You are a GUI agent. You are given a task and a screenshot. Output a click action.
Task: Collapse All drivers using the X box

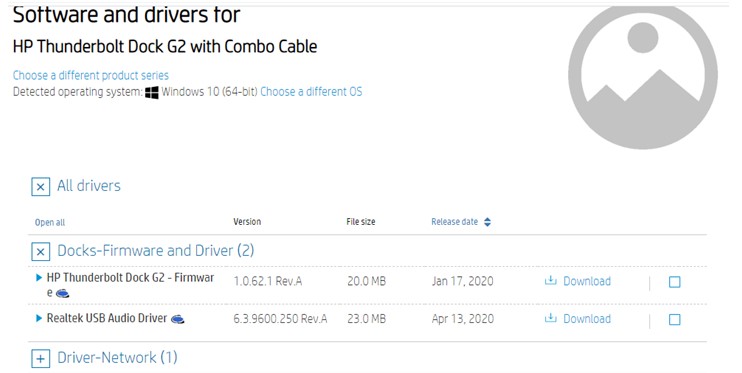click(41, 186)
